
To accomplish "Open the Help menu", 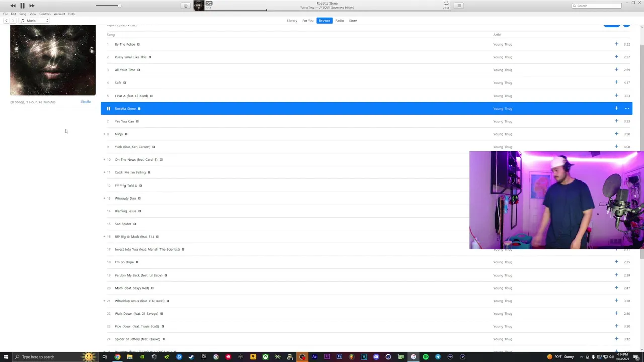I will (71, 14).
